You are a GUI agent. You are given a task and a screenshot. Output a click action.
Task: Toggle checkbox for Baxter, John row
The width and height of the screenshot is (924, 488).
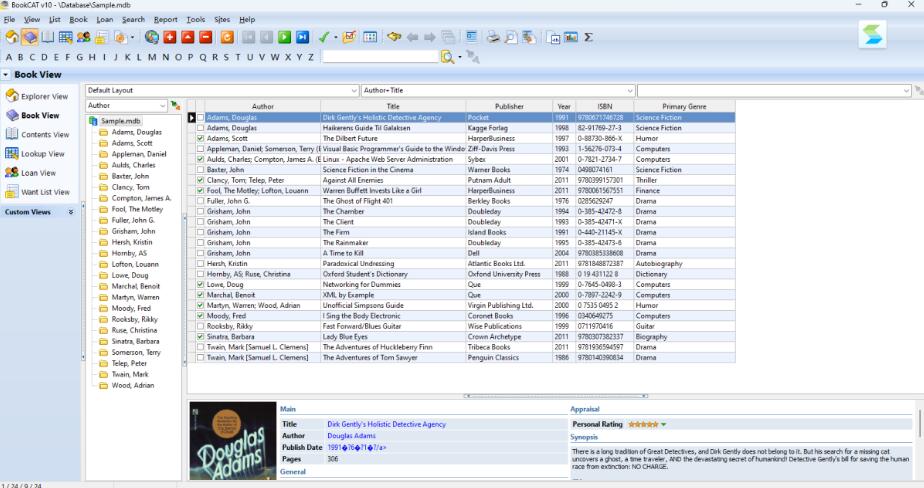[200, 170]
